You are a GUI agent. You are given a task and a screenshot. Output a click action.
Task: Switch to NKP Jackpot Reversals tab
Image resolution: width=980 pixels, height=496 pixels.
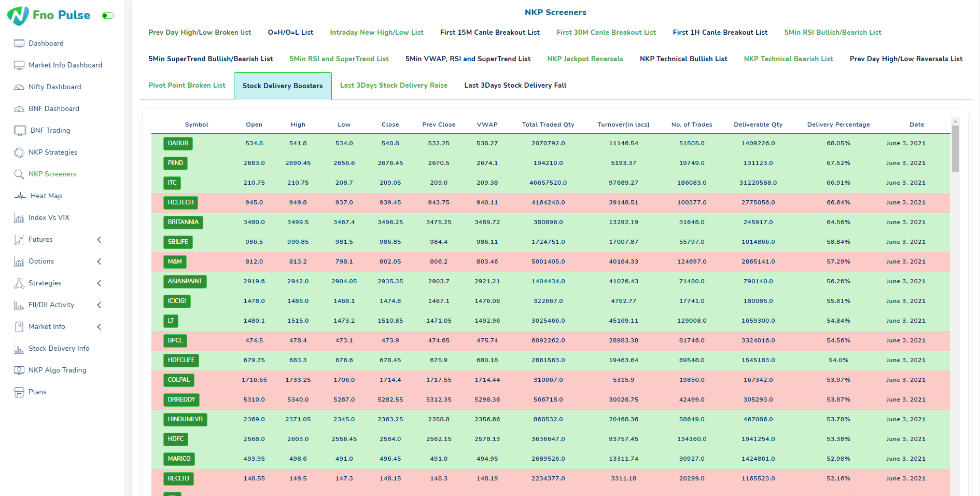click(x=585, y=59)
